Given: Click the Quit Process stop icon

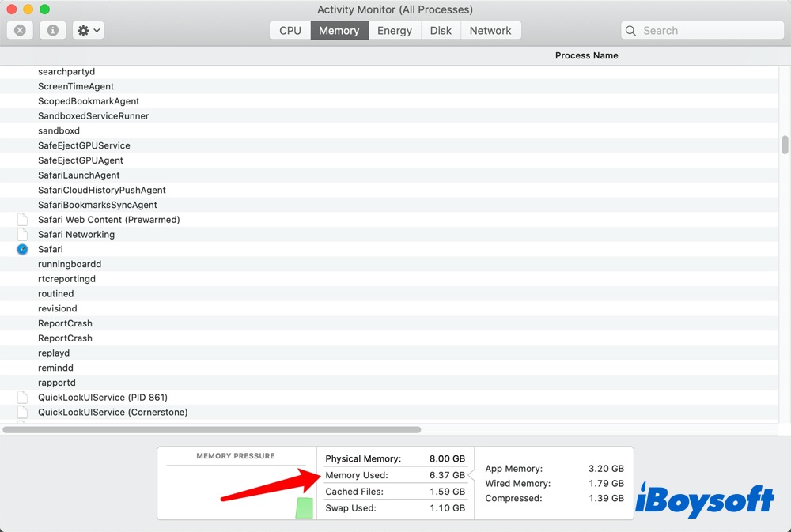Looking at the screenshot, I should (19, 30).
